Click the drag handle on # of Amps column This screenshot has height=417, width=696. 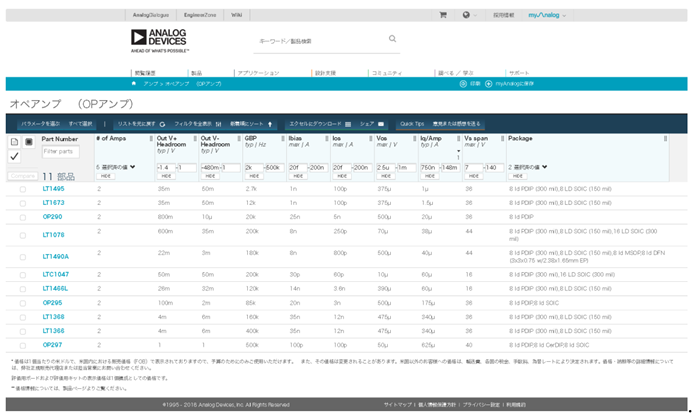[151, 139]
